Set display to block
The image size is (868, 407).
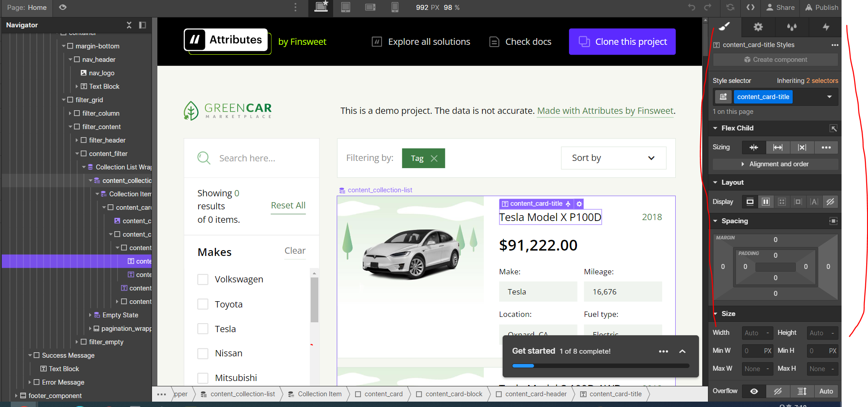point(750,202)
